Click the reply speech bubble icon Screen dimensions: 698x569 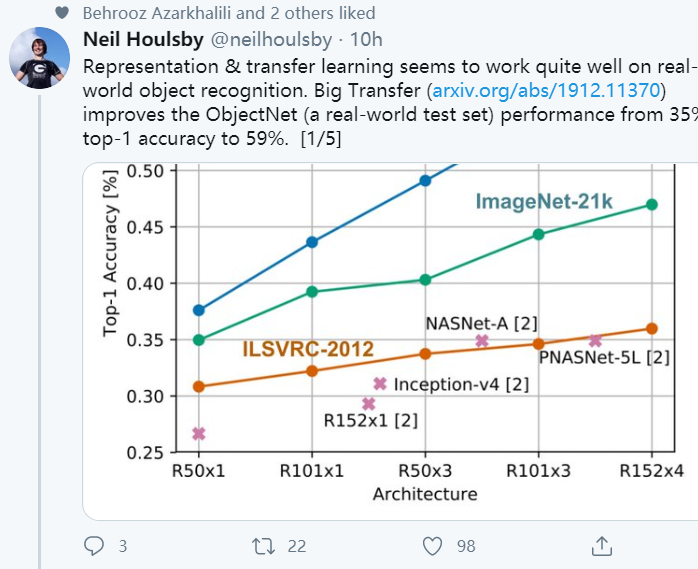tap(94, 546)
